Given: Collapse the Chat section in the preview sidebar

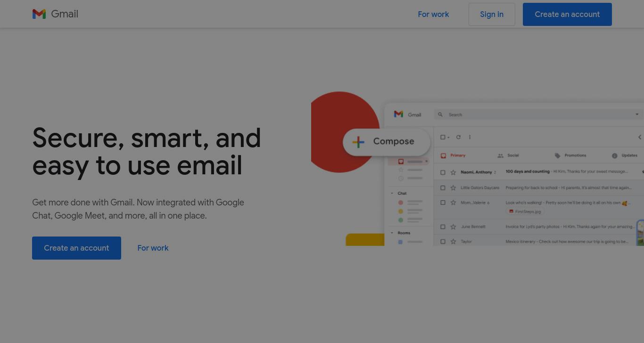Looking at the screenshot, I should pyautogui.click(x=392, y=193).
